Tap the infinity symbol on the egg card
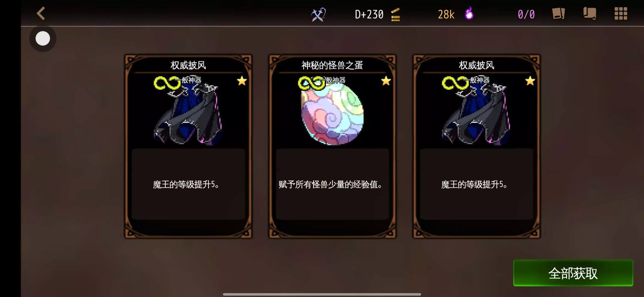This screenshot has height=297, width=644. pos(312,83)
